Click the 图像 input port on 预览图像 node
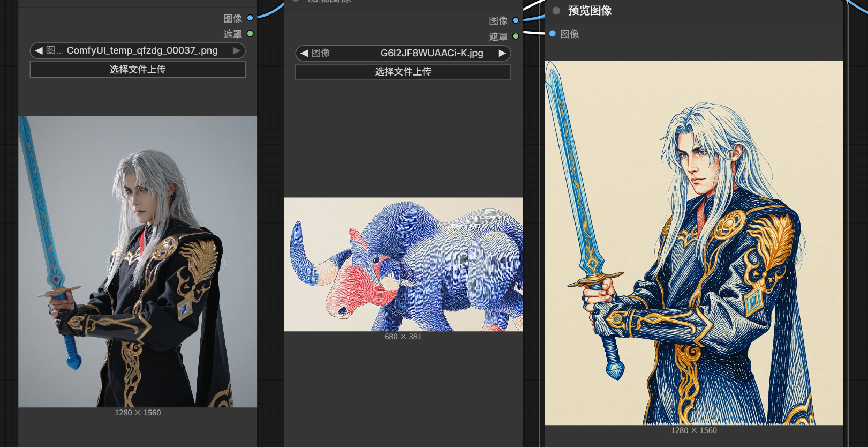868x447 pixels. [x=553, y=34]
